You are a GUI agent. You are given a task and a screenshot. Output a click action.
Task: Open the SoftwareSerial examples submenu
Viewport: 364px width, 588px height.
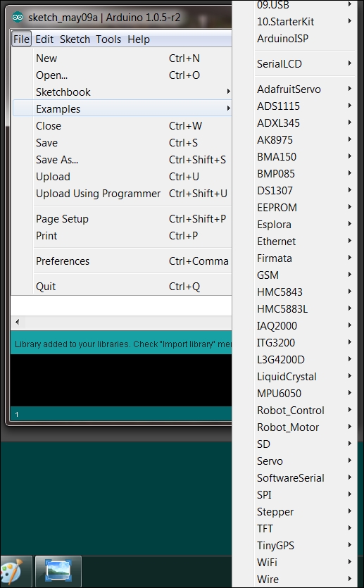coord(304,477)
